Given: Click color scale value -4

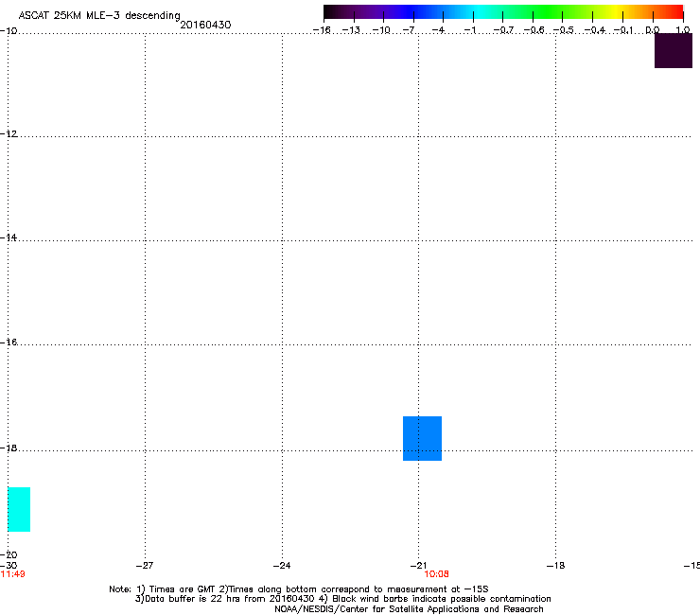Looking at the screenshot, I should tap(438, 30).
